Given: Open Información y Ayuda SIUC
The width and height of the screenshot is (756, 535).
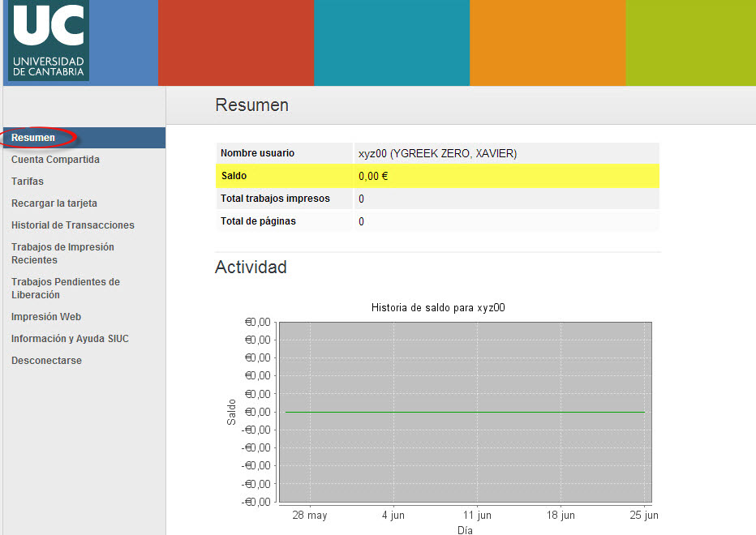Looking at the screenshot, I should point(70,339).
